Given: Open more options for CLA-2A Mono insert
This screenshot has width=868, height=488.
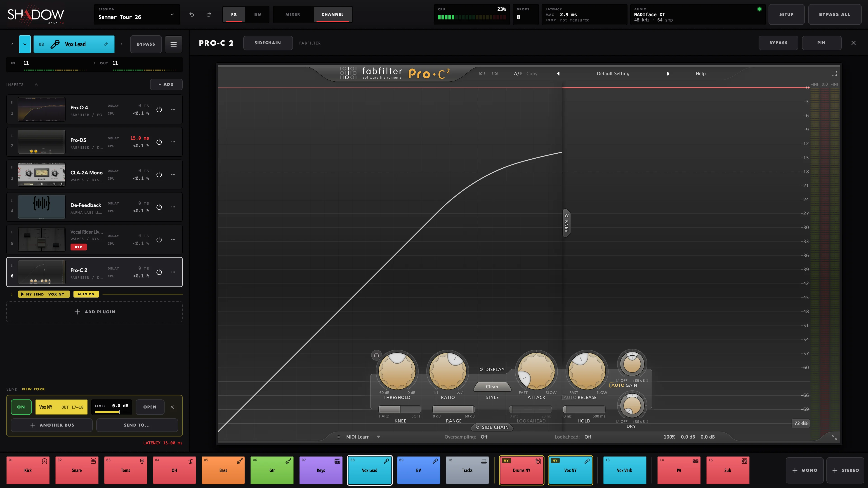Looking at the screenshot, I should point(173,174).
